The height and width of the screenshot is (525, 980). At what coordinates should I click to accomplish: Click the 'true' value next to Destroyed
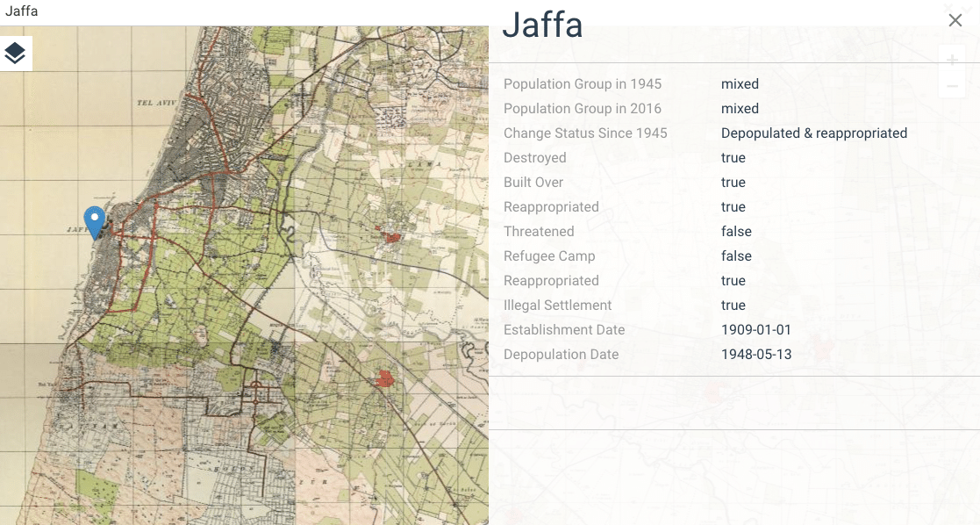point(733,157)
